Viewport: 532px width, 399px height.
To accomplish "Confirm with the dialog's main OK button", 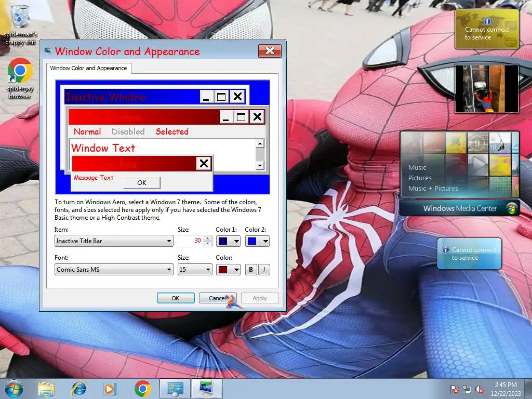I will (176, 298).
